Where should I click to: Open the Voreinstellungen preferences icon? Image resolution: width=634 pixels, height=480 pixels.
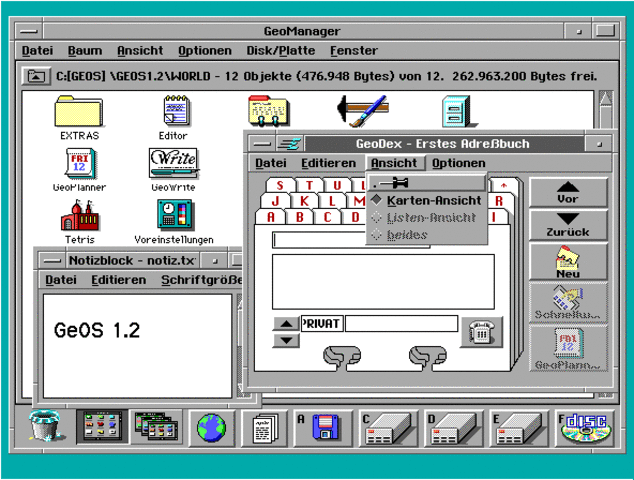[175, 215]
